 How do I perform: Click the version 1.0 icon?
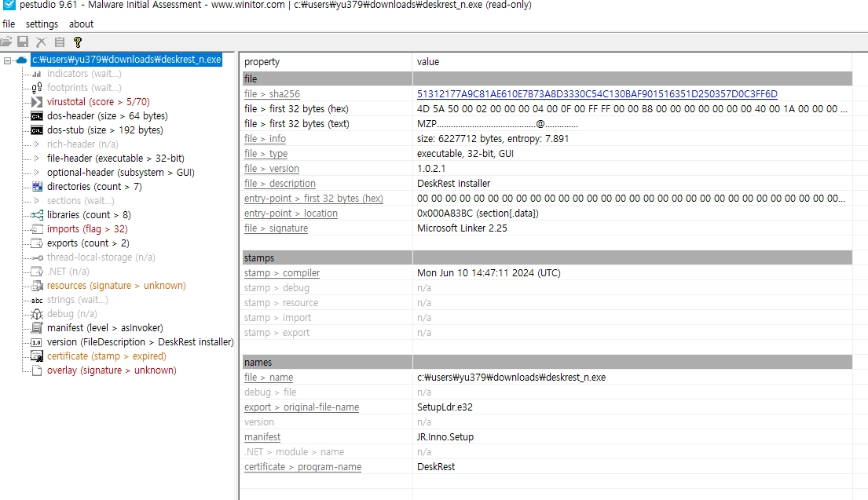pos(37,342)
